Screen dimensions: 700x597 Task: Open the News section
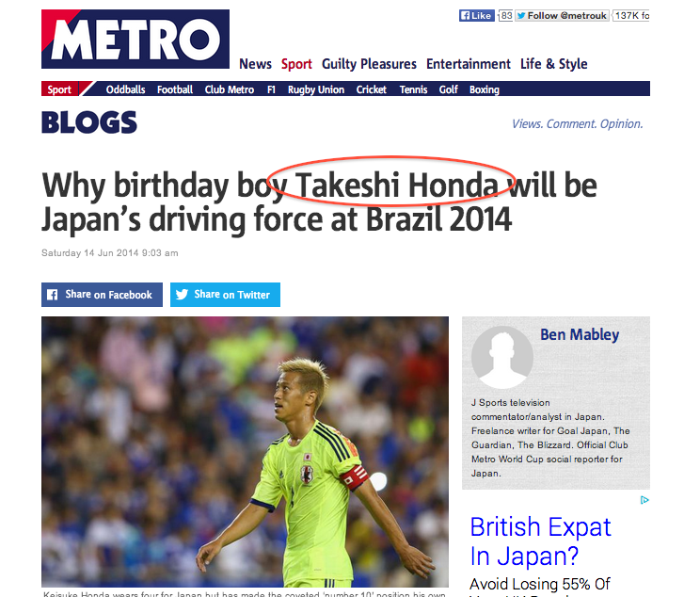tap(255, 64)
